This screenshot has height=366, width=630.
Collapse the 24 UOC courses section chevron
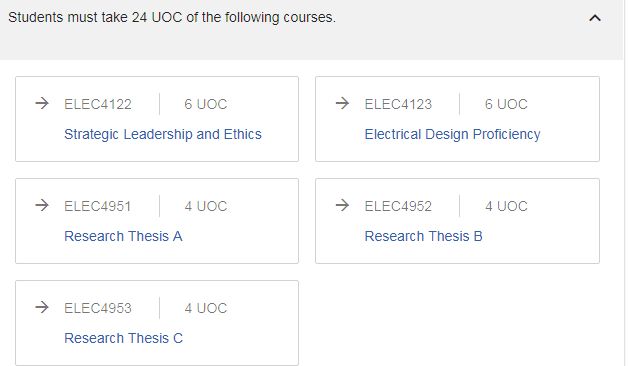pos(595,18)
